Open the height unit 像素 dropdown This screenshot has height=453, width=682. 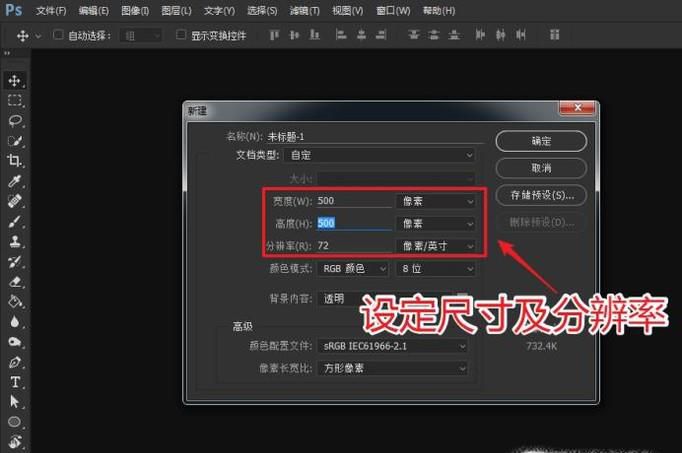[435, 223]
